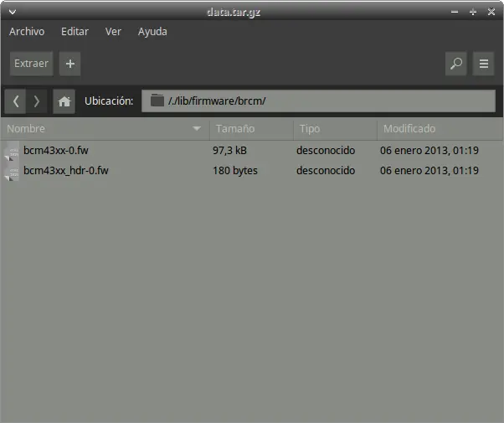The width and height of the screenshot is (504, 423).
Task: Sort by Tipo column header
Action: [335, 129]
